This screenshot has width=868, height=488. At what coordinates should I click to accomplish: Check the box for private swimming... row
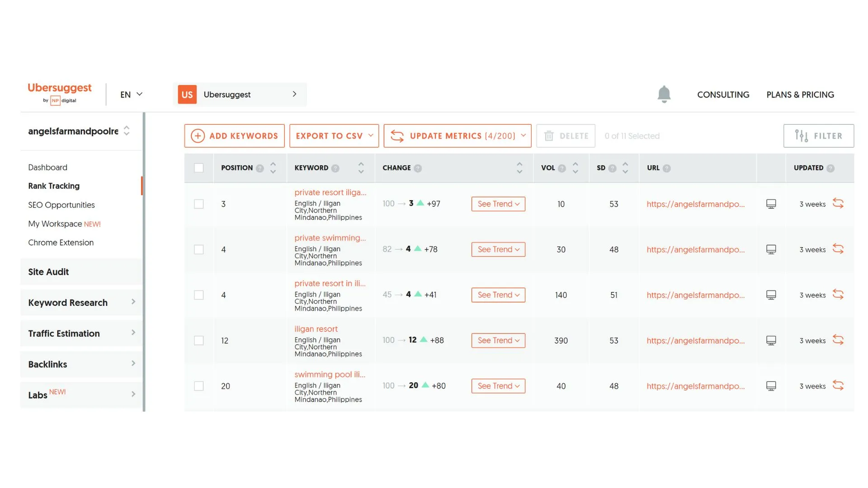coord(198,249)
